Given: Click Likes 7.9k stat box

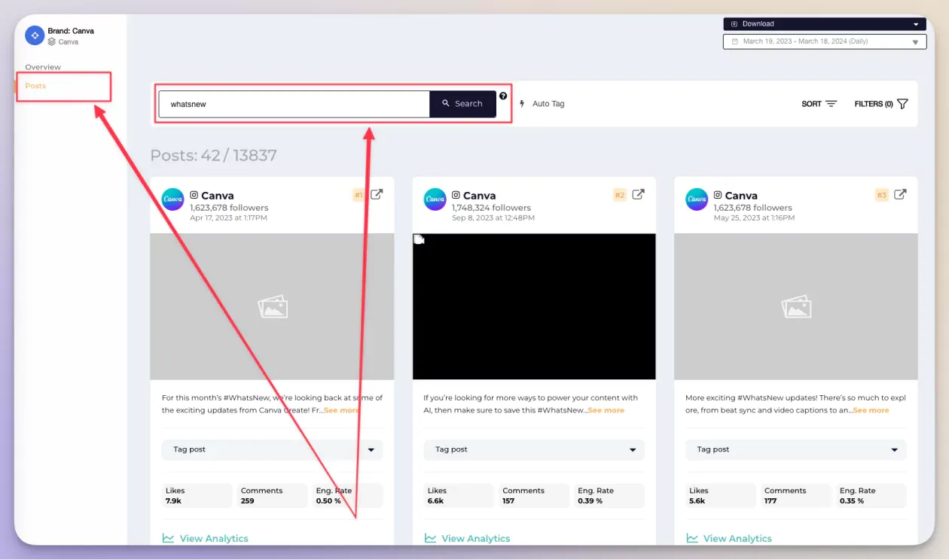Looking at the screenshot, I should click(197, 495).
